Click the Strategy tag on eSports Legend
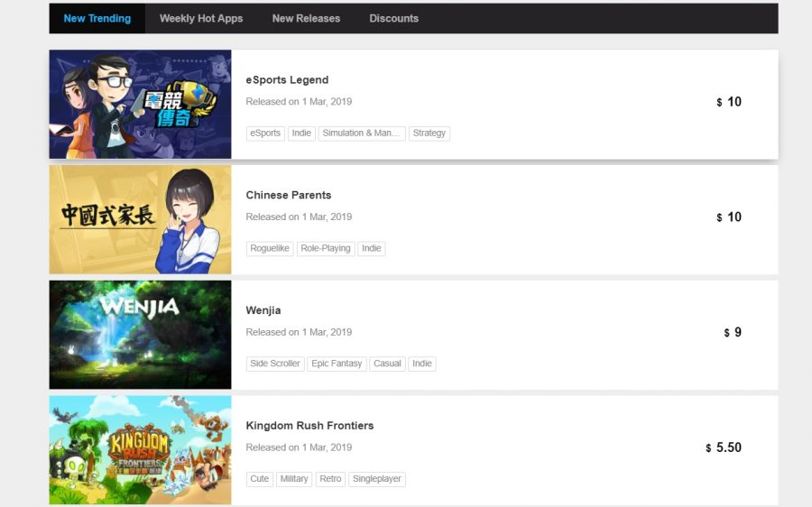812x507 pixels. click(429, 134)
